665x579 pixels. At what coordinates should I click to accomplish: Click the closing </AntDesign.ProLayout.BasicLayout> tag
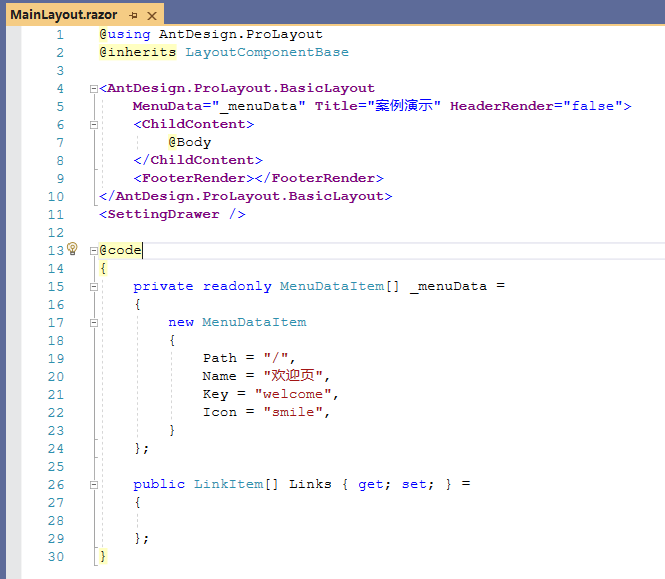pyautogui.click(x=246, y=196)
